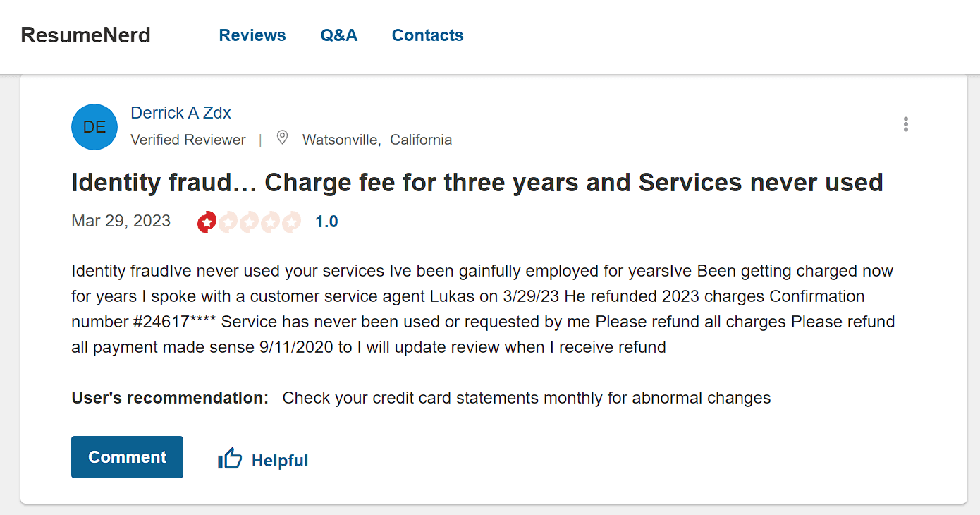Viewport: 980px width, 515px height.
Task: Click the Helpful label
Action: [280, 461]
